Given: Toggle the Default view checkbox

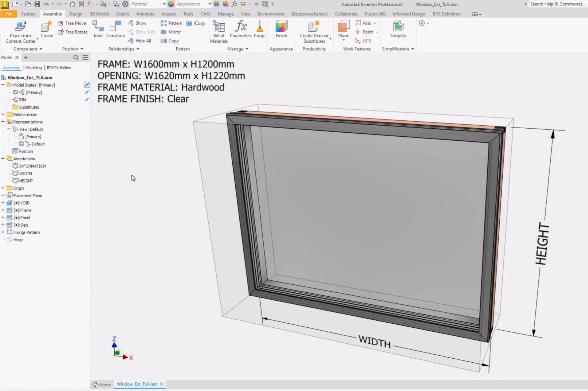Looking at the screenshot, I should tap(22, 144).
